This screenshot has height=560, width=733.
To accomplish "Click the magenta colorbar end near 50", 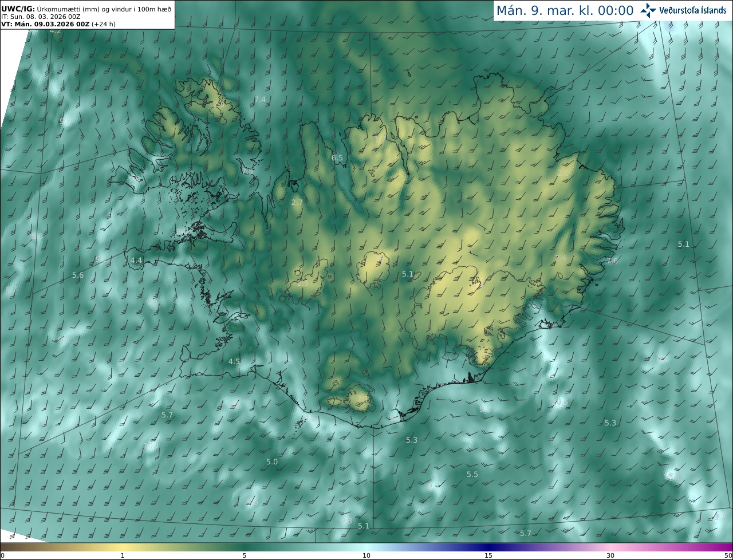I will (x=723, y=547).
